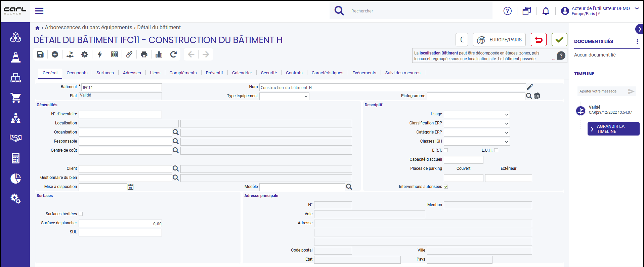The image size is (644, 267).
Task: Open the Type équipement dropdown
Action: coord(284,96)
